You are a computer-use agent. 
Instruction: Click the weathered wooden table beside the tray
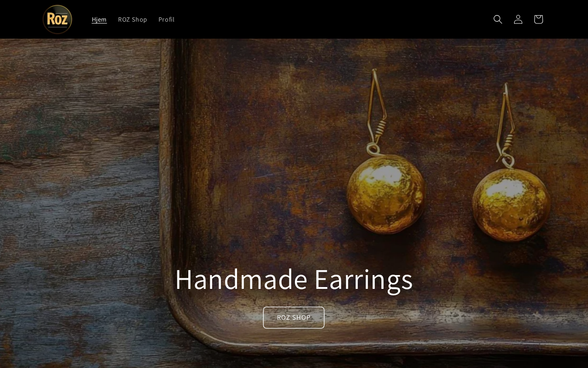(x=78, y=184)
